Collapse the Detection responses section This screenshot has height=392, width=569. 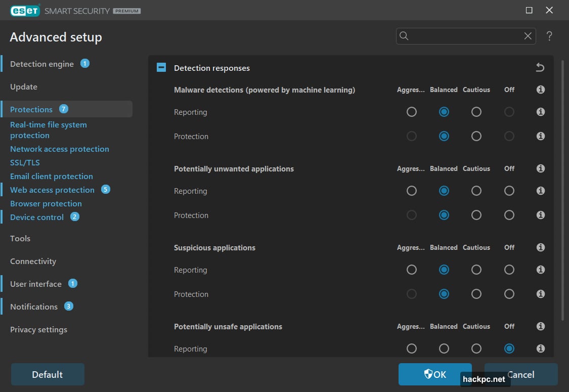pos(161,67)
